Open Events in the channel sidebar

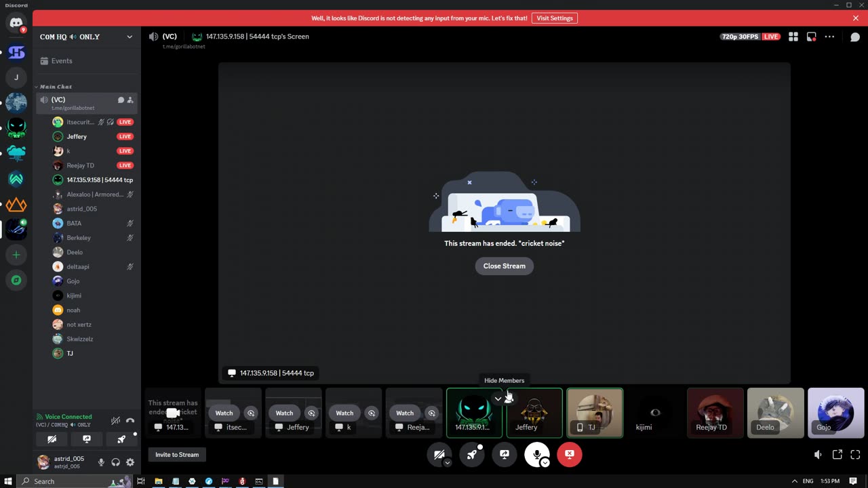87,61
